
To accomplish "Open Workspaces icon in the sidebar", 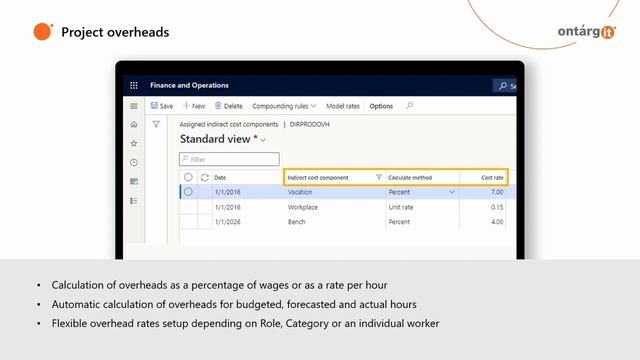I will (134, 181).
